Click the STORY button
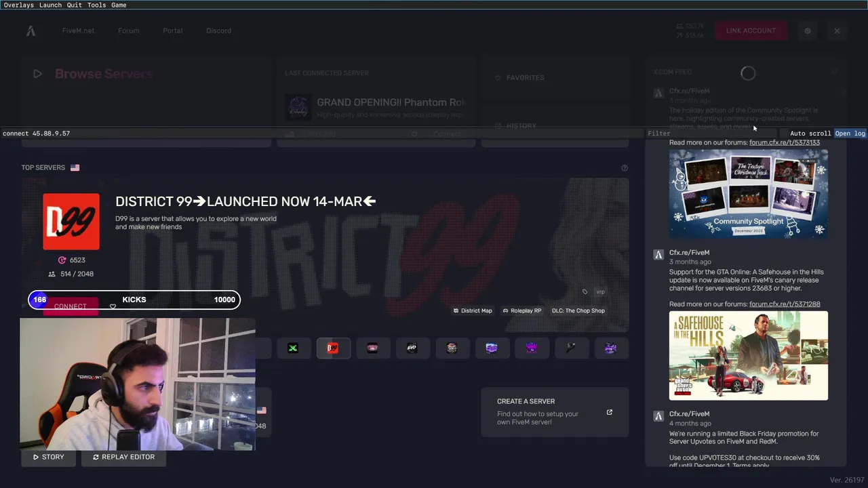 tap(48, 457)
